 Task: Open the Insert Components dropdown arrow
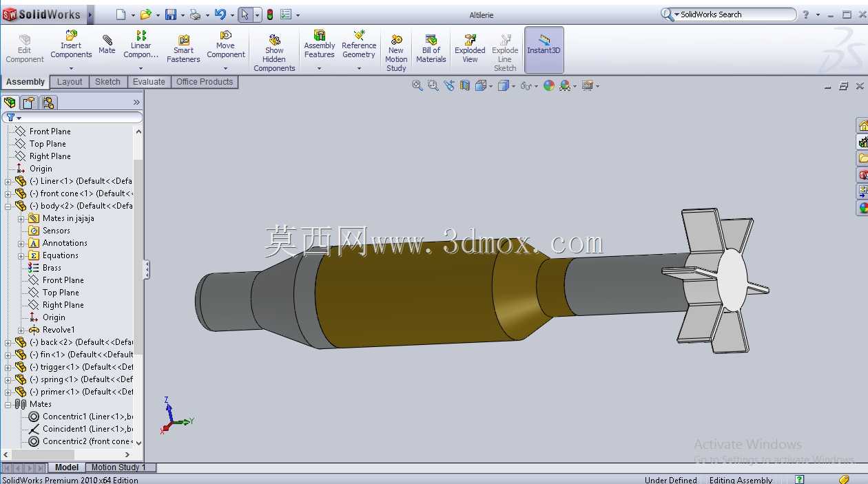click(71, 68)
